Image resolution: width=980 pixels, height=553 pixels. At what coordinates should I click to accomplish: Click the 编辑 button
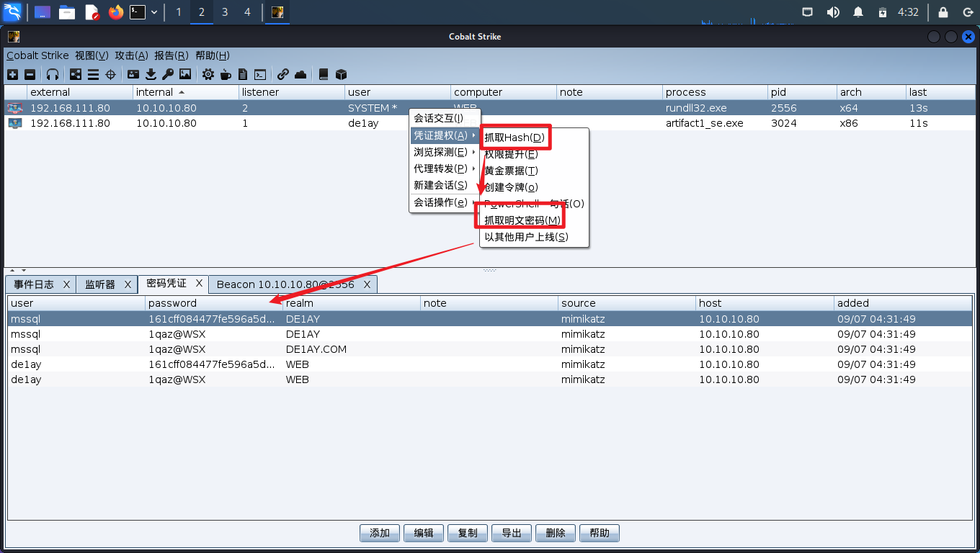click(424, 533)
